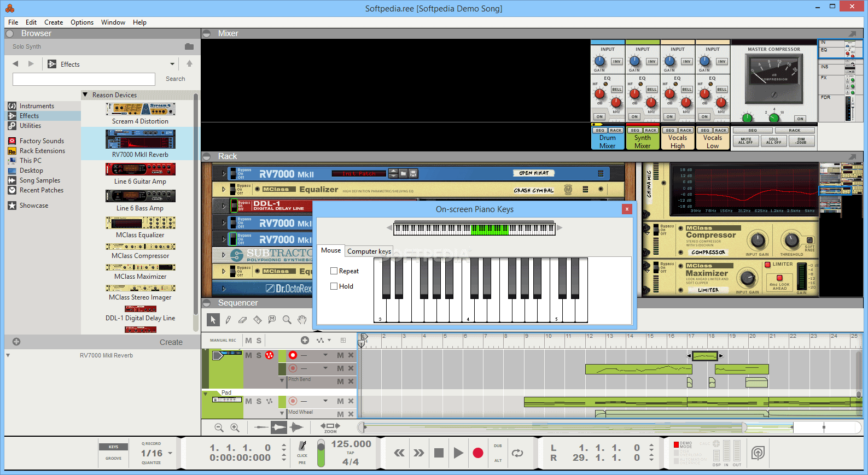Detach the Mixer panel with its corner arrow

(852, 33)
